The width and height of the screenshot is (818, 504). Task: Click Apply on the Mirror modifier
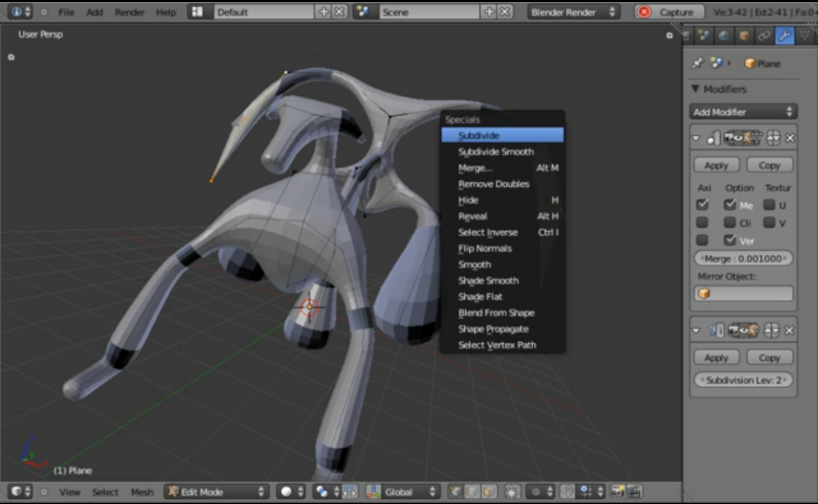[x=716, y=165]
